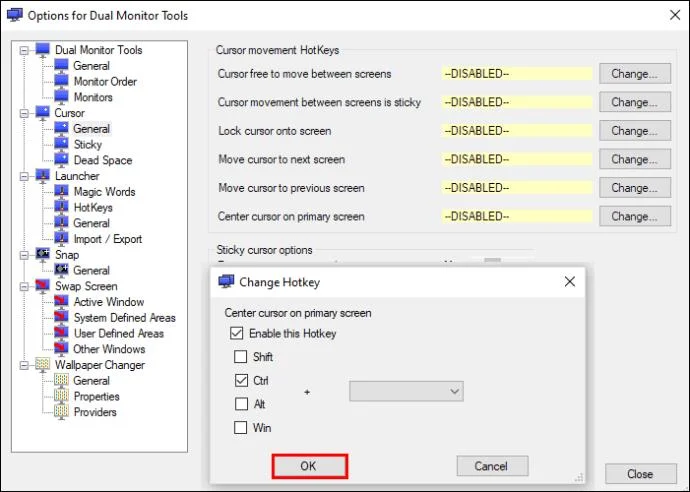Click the icon beside Dead Space
Viewport: 690px width, 492px height.
[61, 160]
